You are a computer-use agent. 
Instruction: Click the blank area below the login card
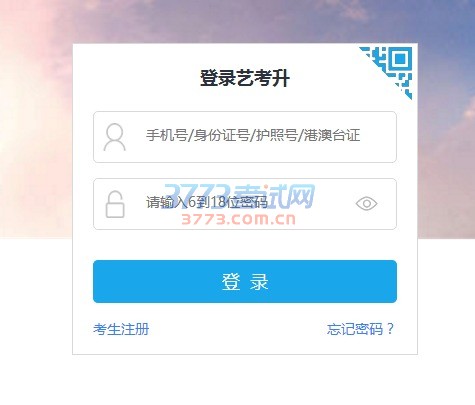(x=245, y=380)
